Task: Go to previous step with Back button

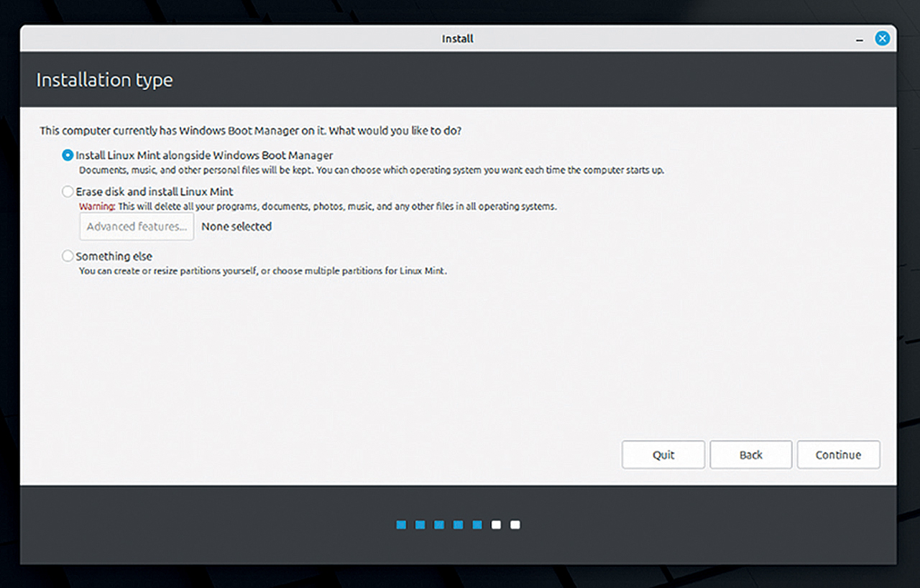Action: pyautogui.click(x=750, y=455)
